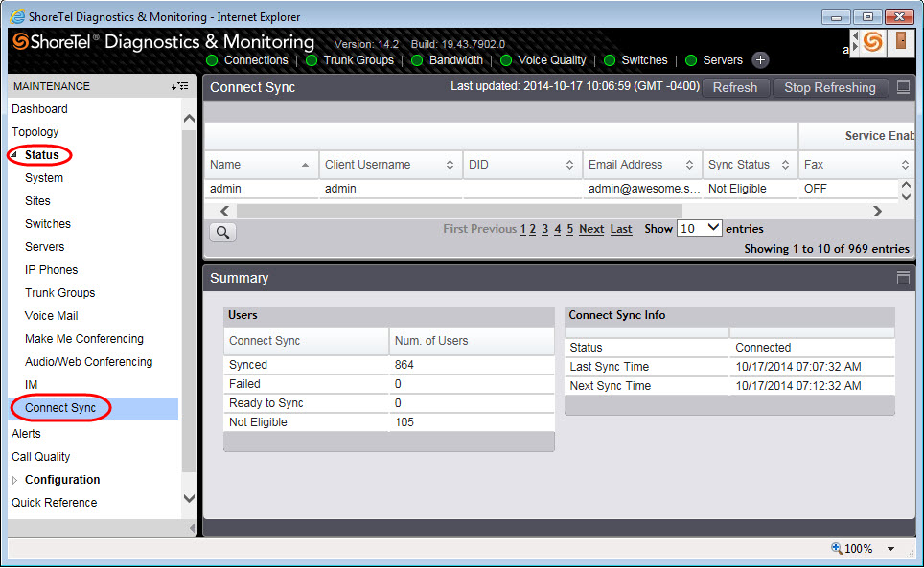Image resolution: width=924 pixels, height=568 pixels.
Task: Open zoom level dropdown arrow
Action: pyautogui.click(x=891, y=549)
